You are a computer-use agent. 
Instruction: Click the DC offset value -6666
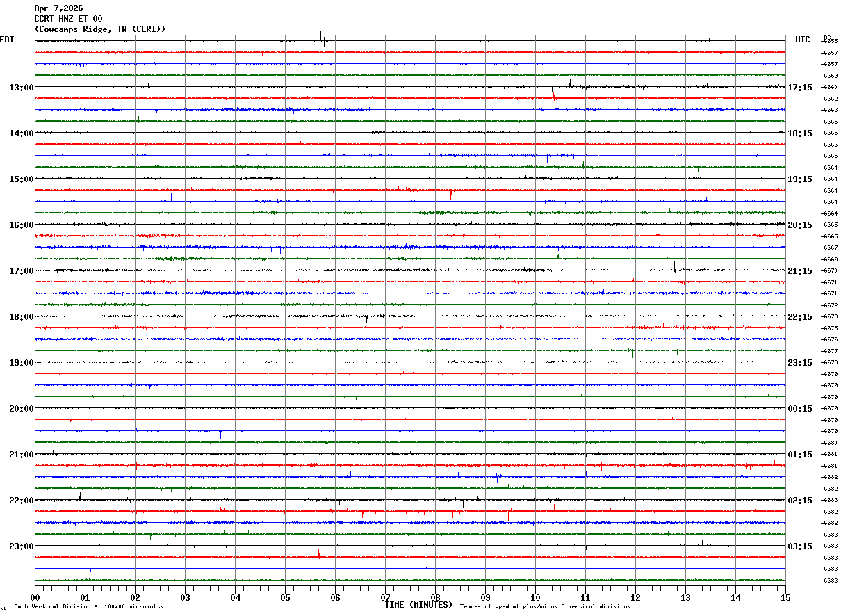click(x=829, y=145)
